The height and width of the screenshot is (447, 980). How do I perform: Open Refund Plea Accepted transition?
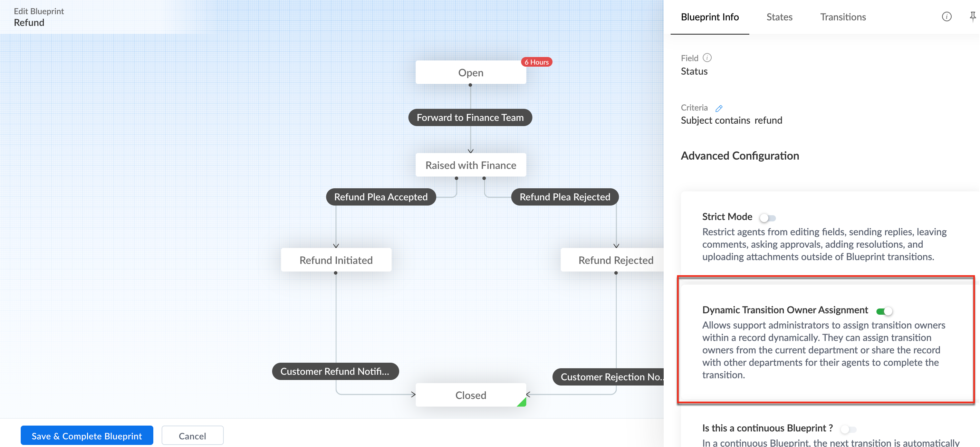[381, 197]
